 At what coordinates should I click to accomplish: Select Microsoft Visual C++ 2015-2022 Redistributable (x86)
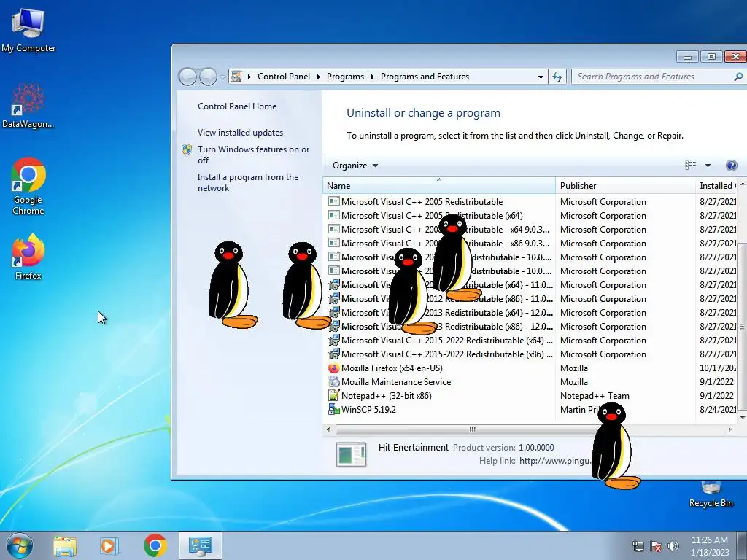point(447,354)
